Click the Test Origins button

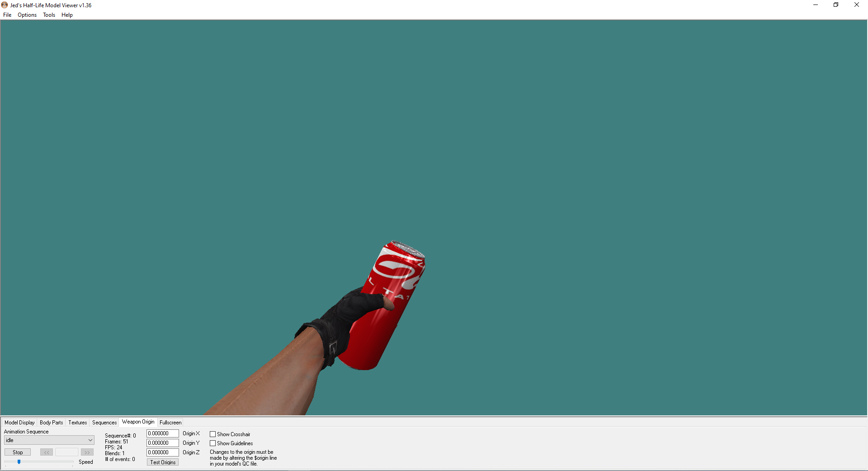[163, 462]
